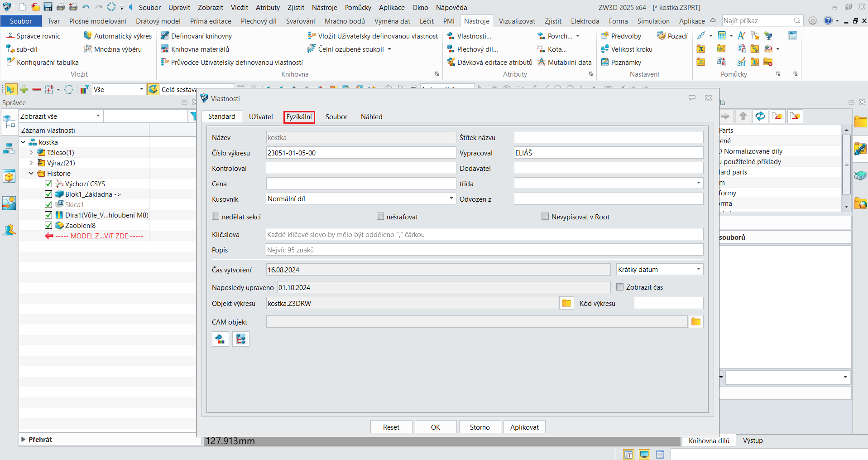The image size is (868, 460).
Task: Open Předvolby preferences in ribbon
Action: tap(621, 36)
